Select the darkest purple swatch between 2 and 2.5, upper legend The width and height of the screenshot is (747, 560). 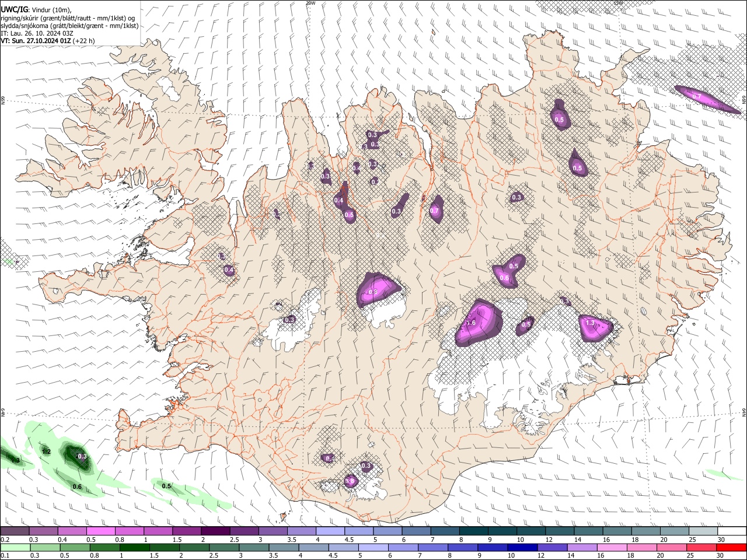[215, 531]
